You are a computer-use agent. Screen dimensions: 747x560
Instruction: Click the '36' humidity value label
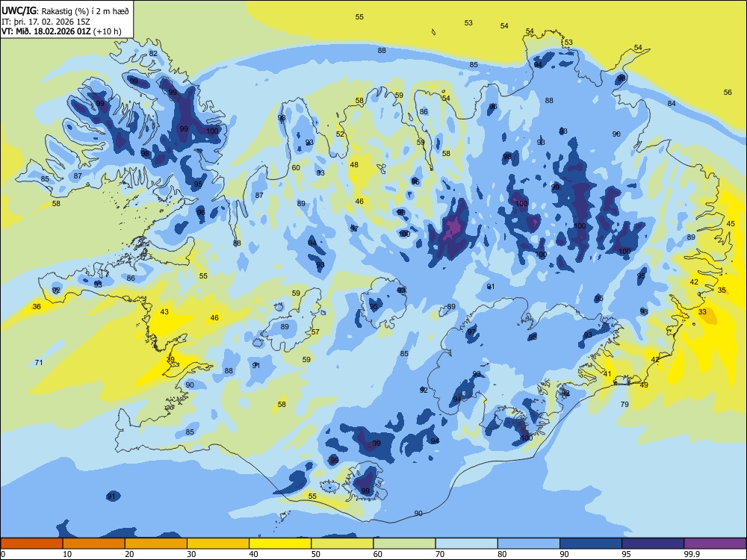coord(37,307)
